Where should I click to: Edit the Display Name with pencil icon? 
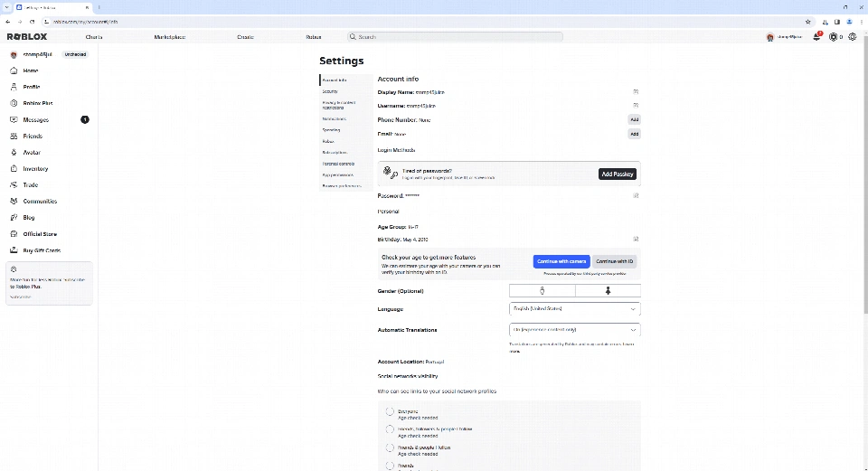point(636,92)
